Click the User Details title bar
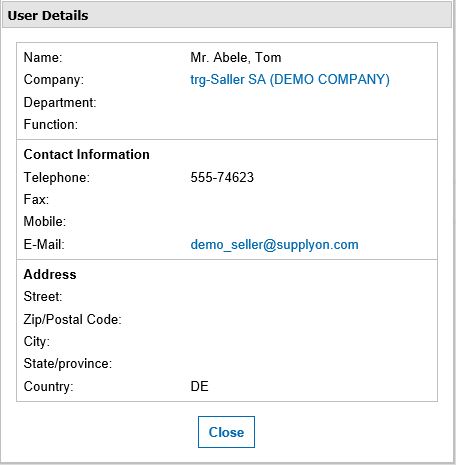 [227, 15]
